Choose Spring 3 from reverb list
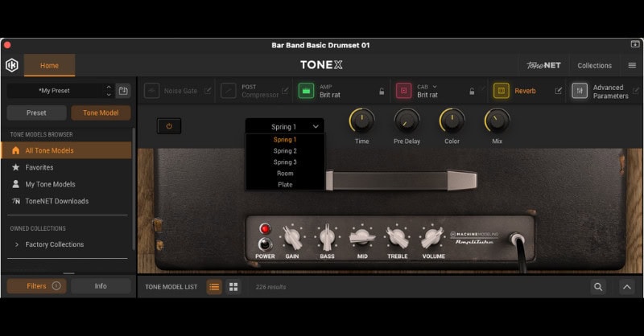This screenshot has width=644, height=336. pos(285,162)
